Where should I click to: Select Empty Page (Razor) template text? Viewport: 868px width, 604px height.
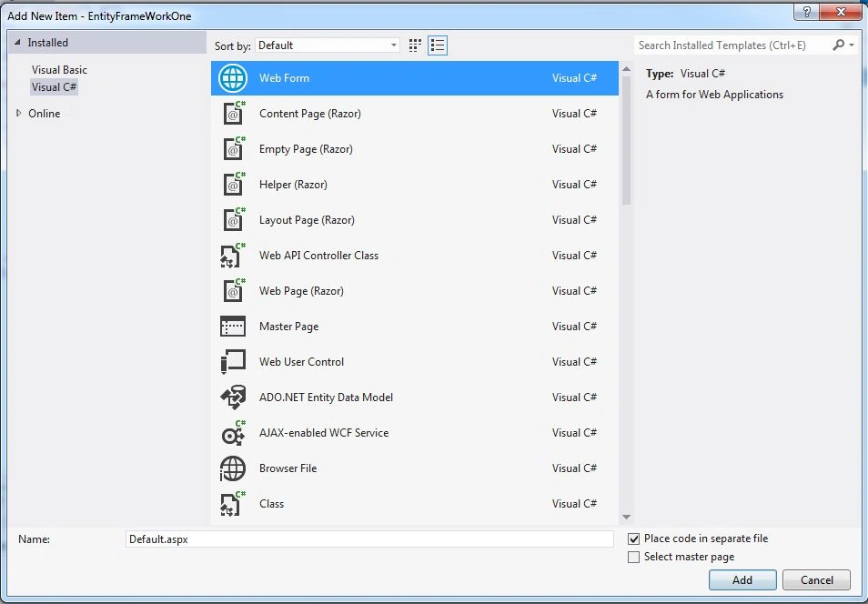click(306, 149)
